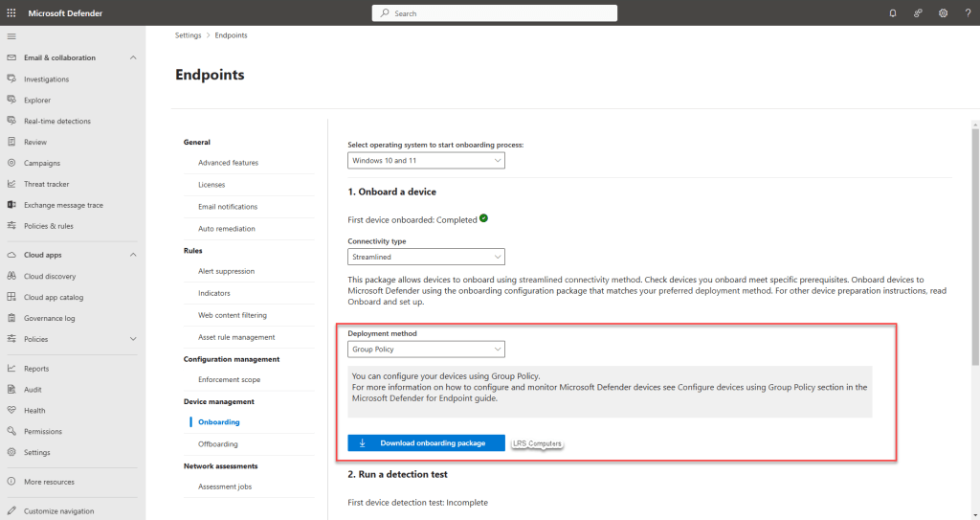Click in the top Search box
Viewport: 980px width, 520px height.
pos(494,13)
